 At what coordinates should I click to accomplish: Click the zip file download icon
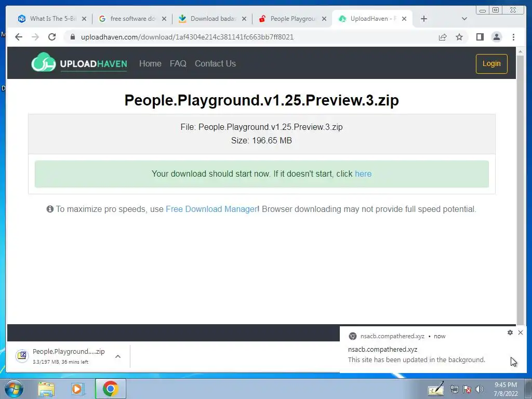(x=22, y=355)
